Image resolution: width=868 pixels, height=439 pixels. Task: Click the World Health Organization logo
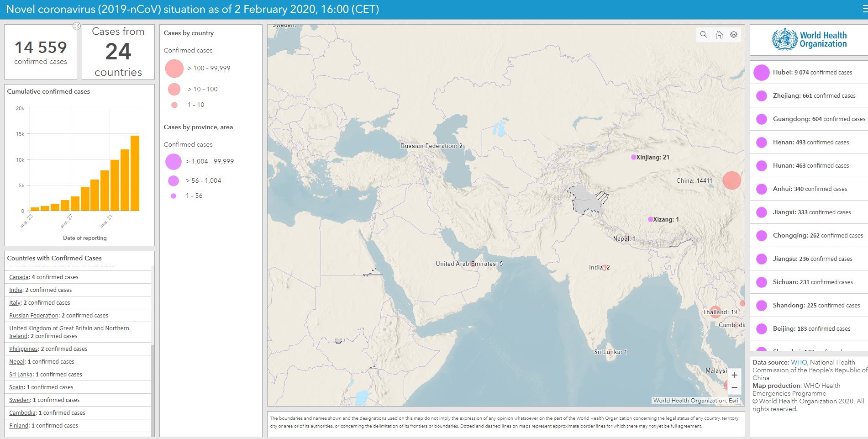(809, 40)
